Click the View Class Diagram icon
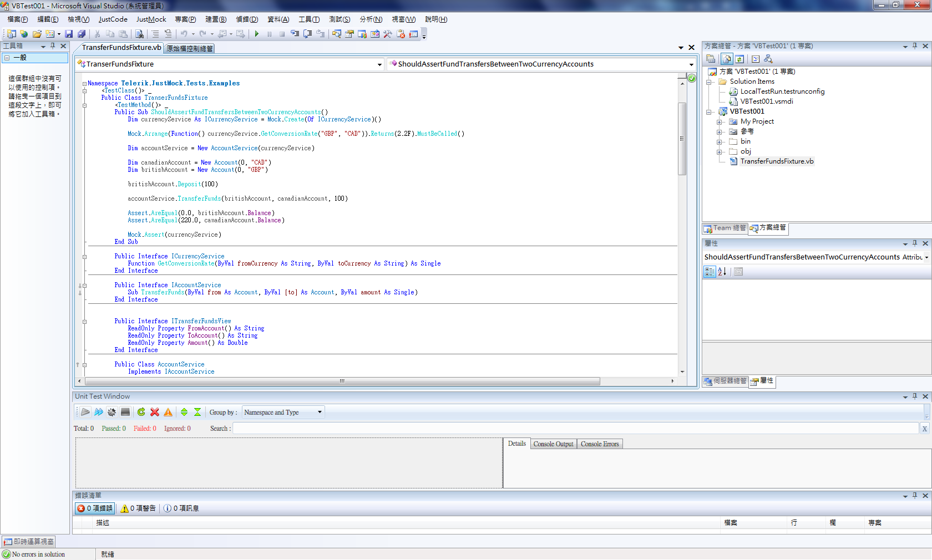 (x=768, y=59)
